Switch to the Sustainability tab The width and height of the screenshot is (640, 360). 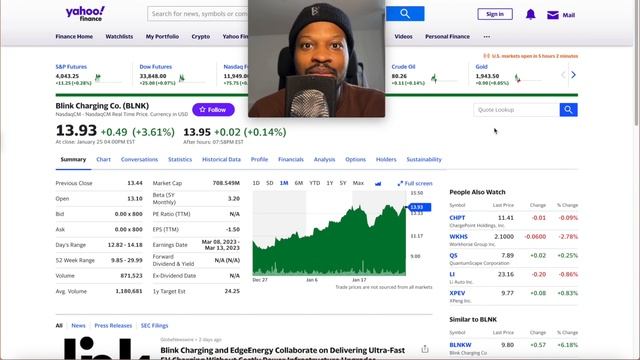(424, 160)
